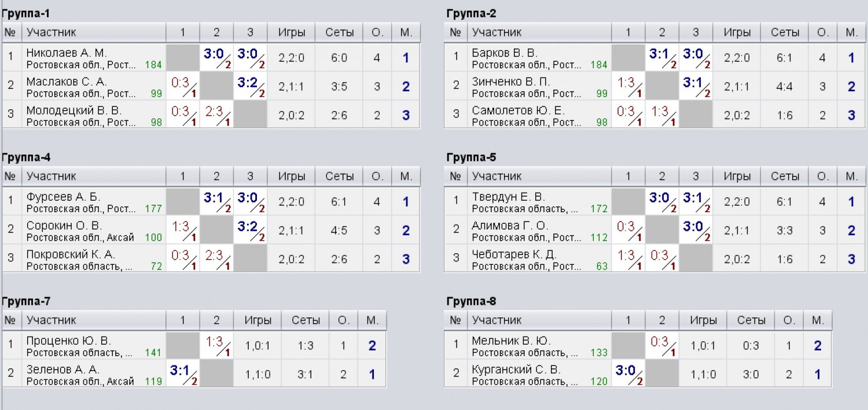Select Проценко Ю. В. in Группа-7
The width and height of the screenshot is (868, 410).
click(68, 341)
